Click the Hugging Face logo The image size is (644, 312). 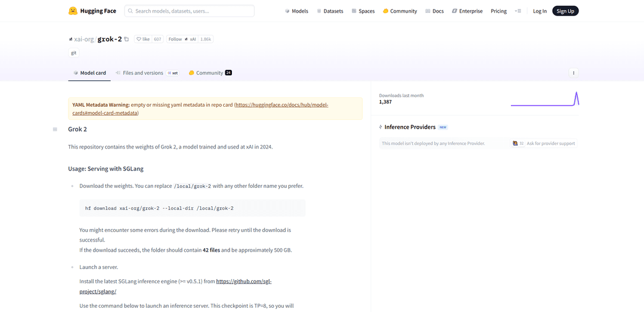[92, 11]
